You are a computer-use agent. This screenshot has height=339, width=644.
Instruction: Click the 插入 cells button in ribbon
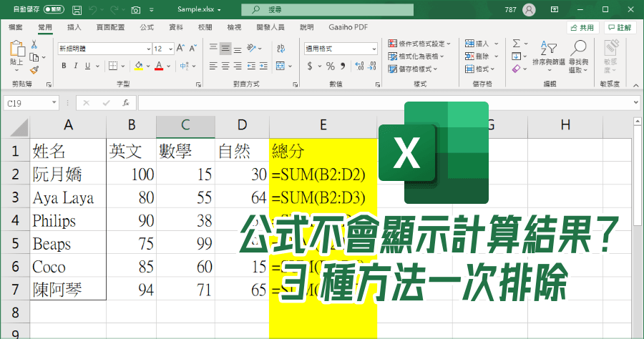pos(482,44)
